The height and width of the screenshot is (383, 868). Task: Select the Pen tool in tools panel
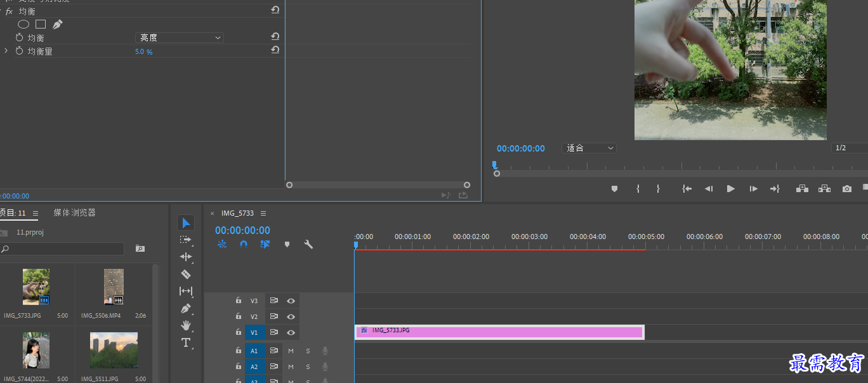pyautogui.click(x=186, y=308)
